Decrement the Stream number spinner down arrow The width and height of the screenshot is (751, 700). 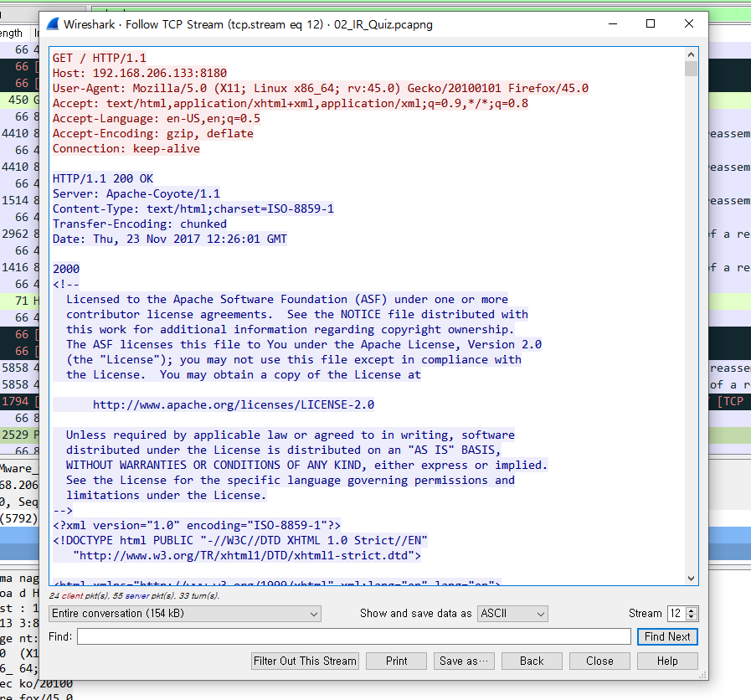[x=691, y=617]
